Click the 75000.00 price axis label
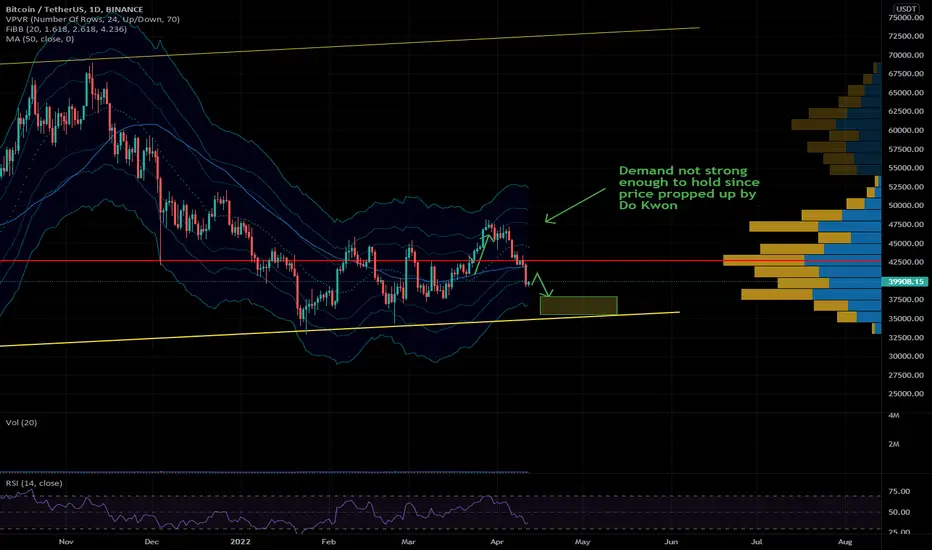The image size is (932, 550). tap(906, 18)
